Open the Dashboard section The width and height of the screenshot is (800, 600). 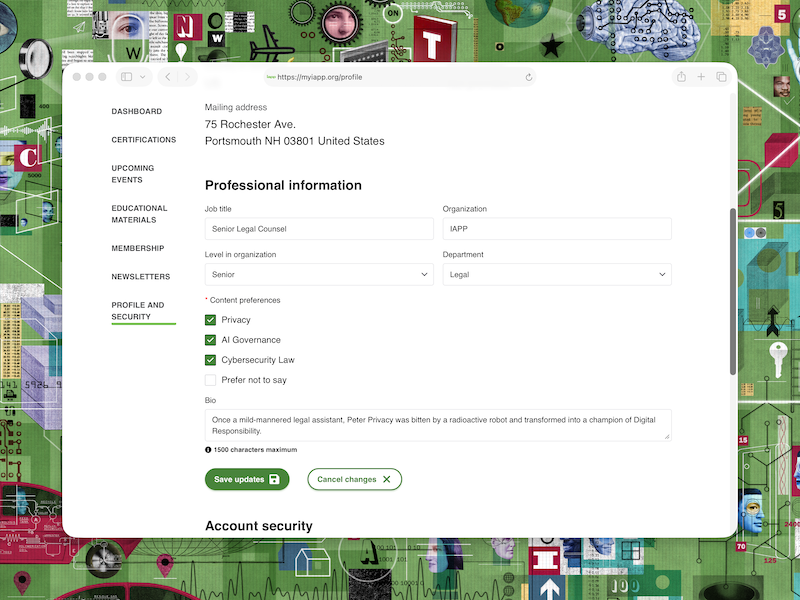tap(137, 111)
